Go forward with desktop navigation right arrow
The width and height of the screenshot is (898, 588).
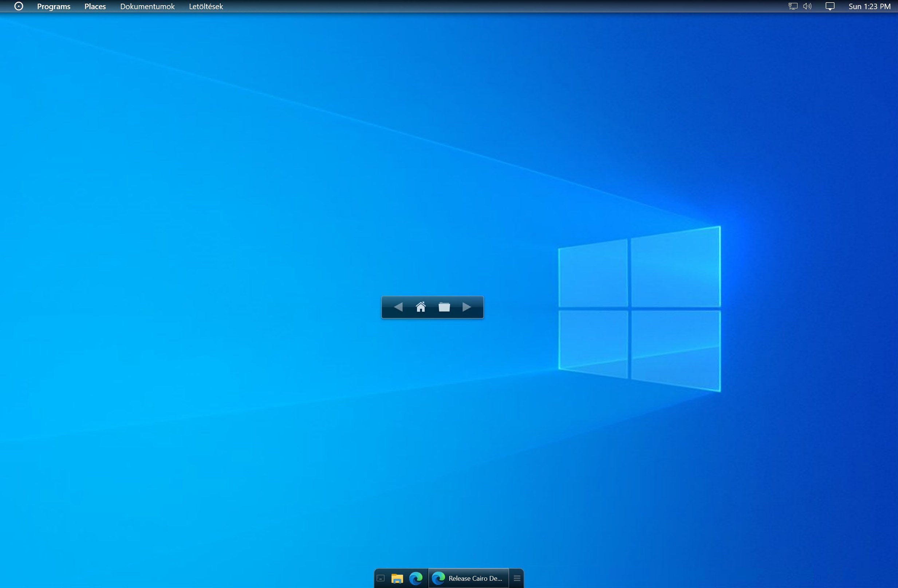(x=467, y=307)
